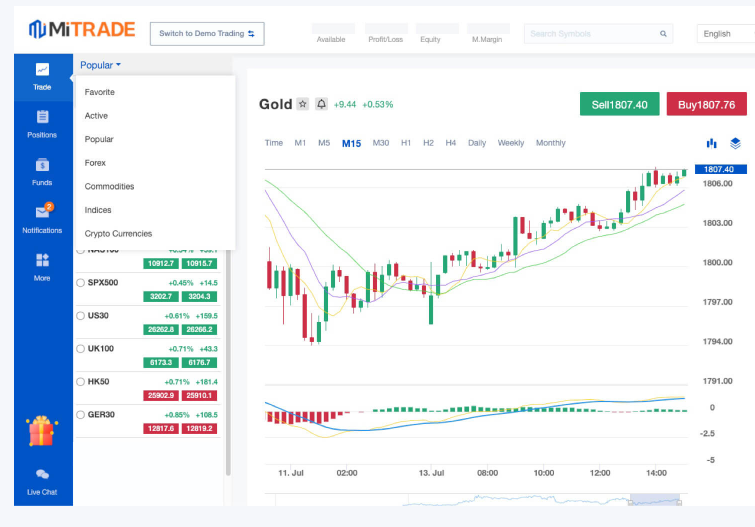Open the Positions sidebar section
Viewport: 755px width, 527px height.
(42, 123)
